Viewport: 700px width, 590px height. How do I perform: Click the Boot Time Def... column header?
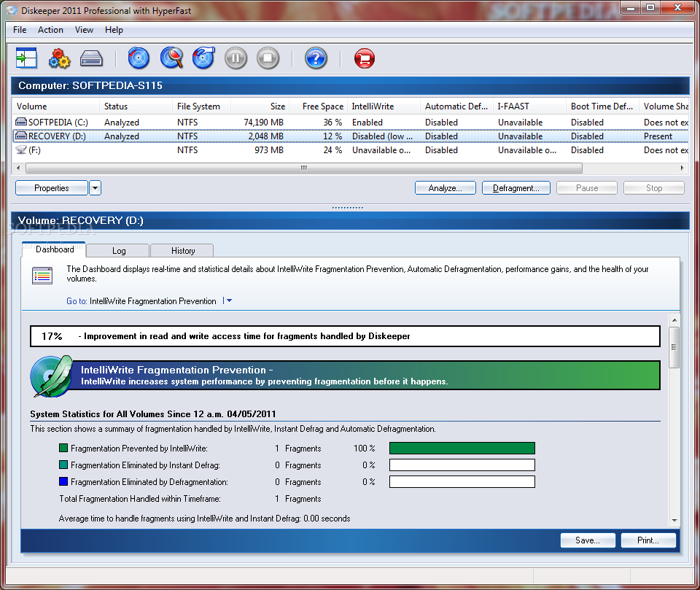click(603, 106)
